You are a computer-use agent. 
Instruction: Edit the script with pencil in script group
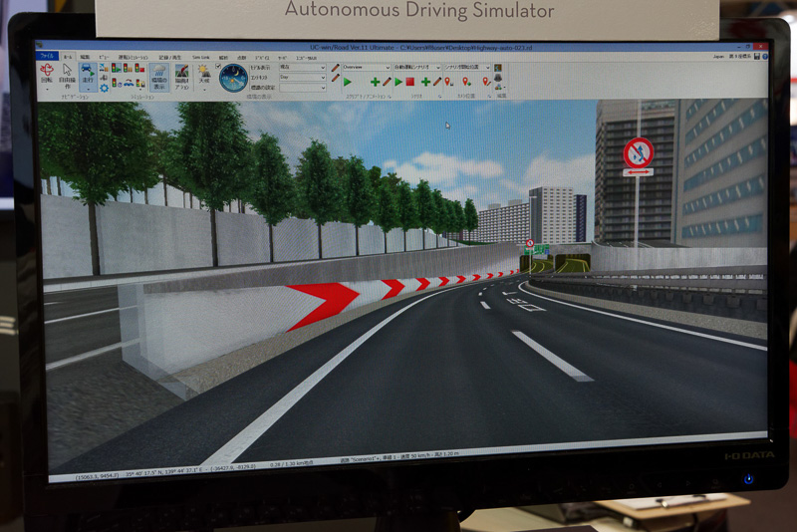point(387,82)
